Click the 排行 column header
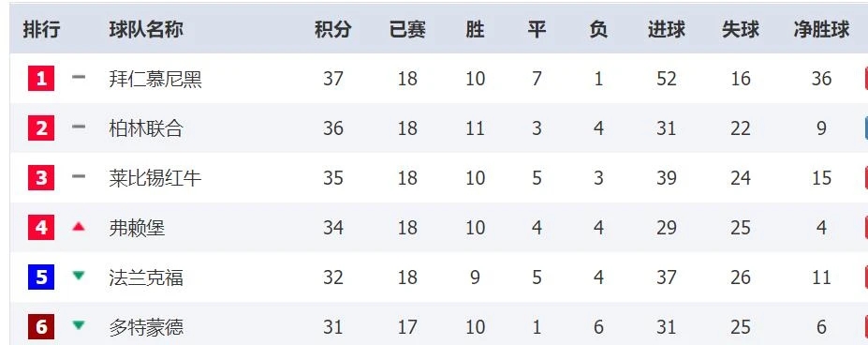 pyautogui.click(x=41, y=29)
